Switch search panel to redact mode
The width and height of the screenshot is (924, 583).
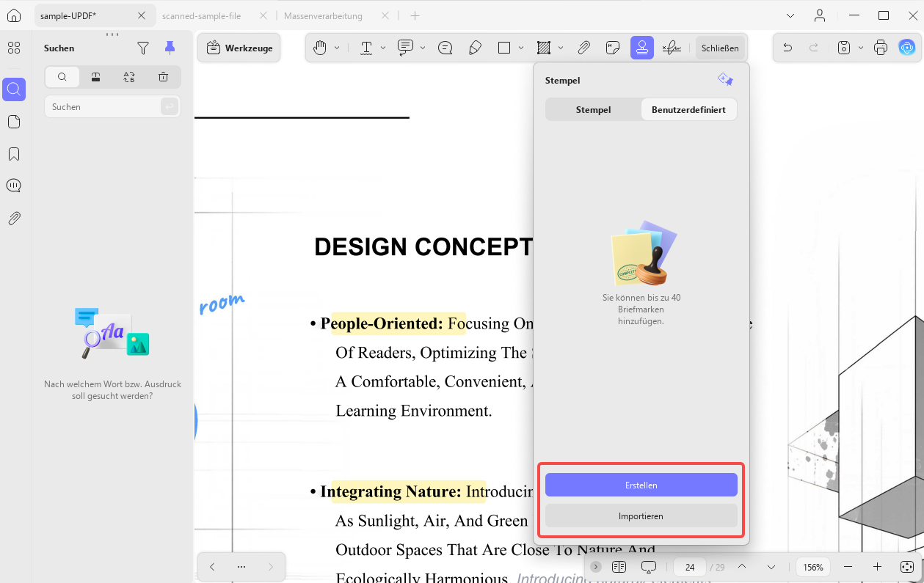click(x=95, y=77)
